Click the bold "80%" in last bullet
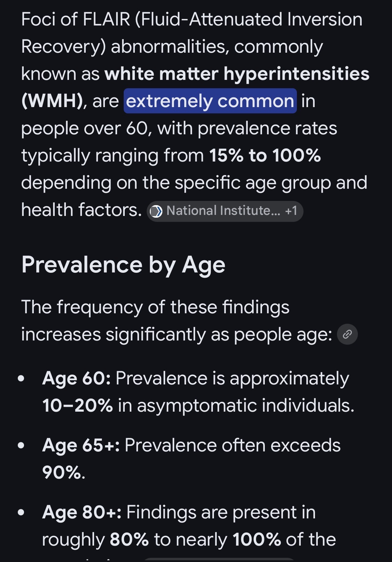The image size is (392, 562). tap(129, 540)
